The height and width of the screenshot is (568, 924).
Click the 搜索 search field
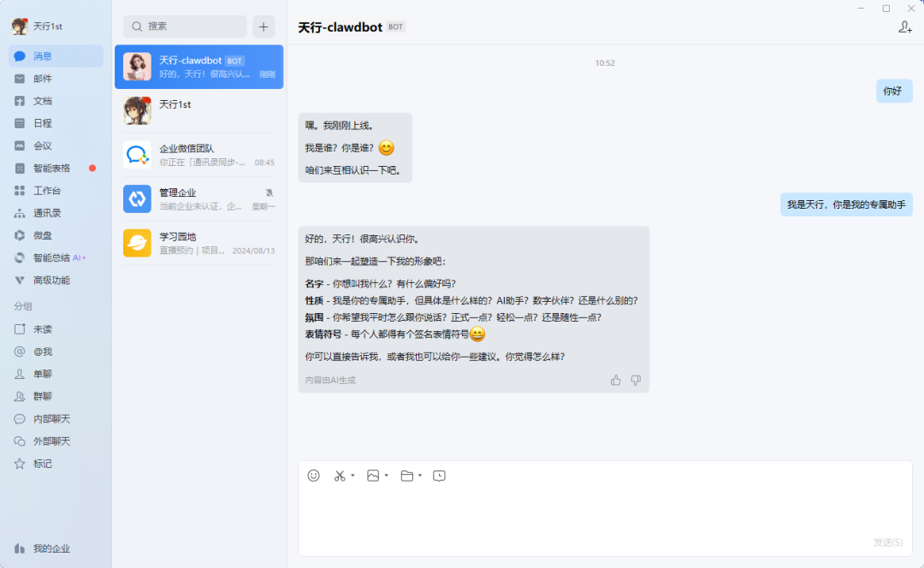(185, 27)
